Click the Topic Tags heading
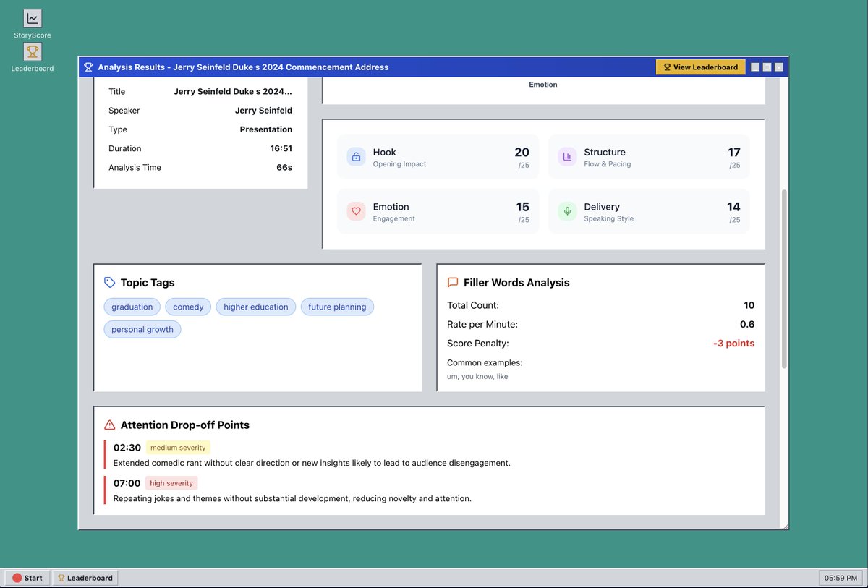 tap(148, 283)
